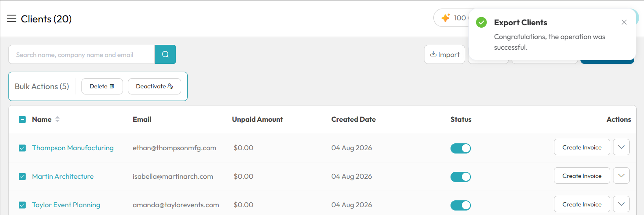Uncheck Taylor Event Planning row checkbox
644x215 pixels.
22,205
